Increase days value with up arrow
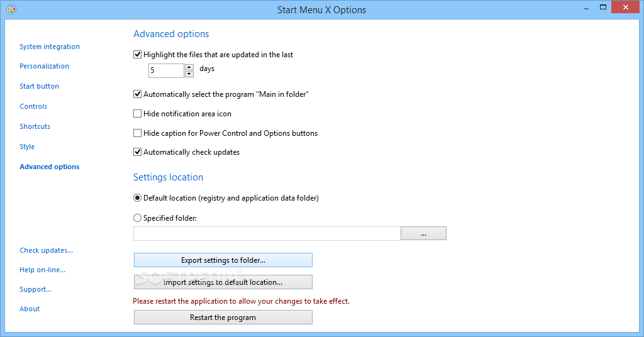This screenshot has width=644, height=337. [x=189, y=67]
